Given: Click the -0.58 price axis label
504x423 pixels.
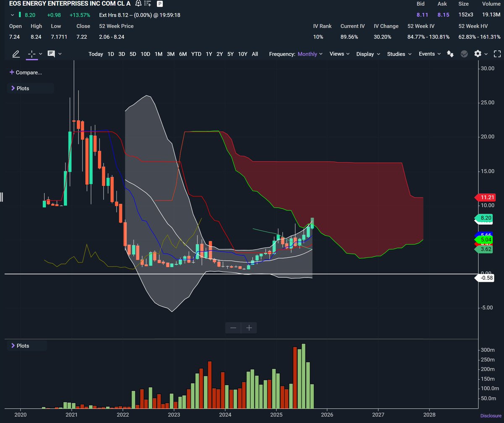Looking at the screenshot, I should coord(484,278).
